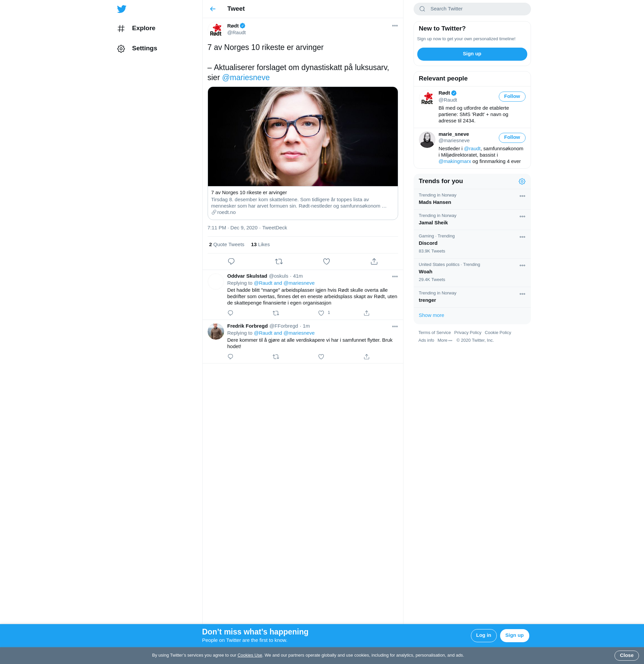Open Trends settings gear icon
Screen dimensions: 644x664
click(x=522, y=181)
